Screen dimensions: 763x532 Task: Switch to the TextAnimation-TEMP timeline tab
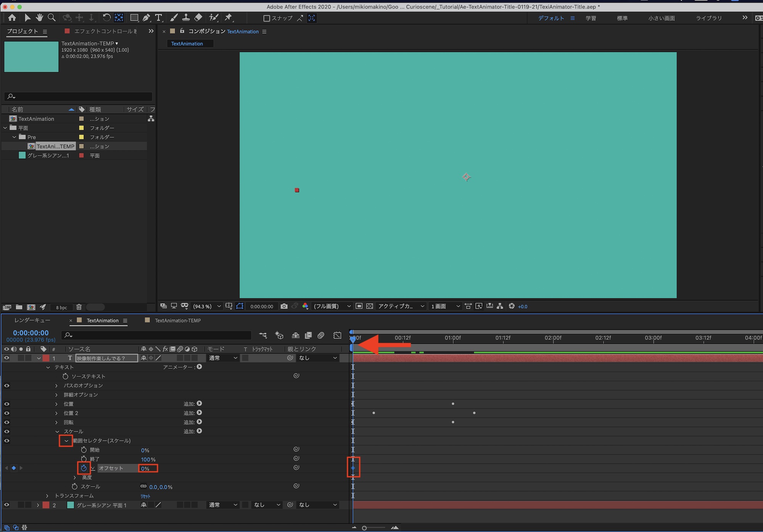(177, 320)
